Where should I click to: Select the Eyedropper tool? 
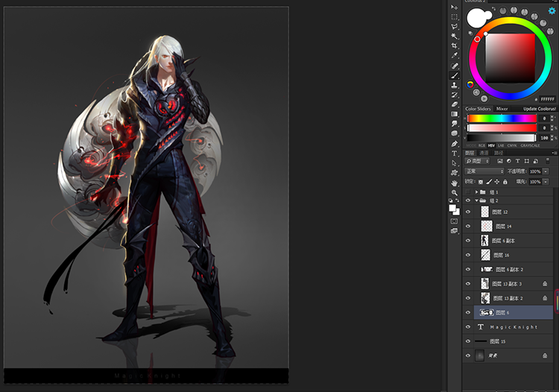pos(454,55)
